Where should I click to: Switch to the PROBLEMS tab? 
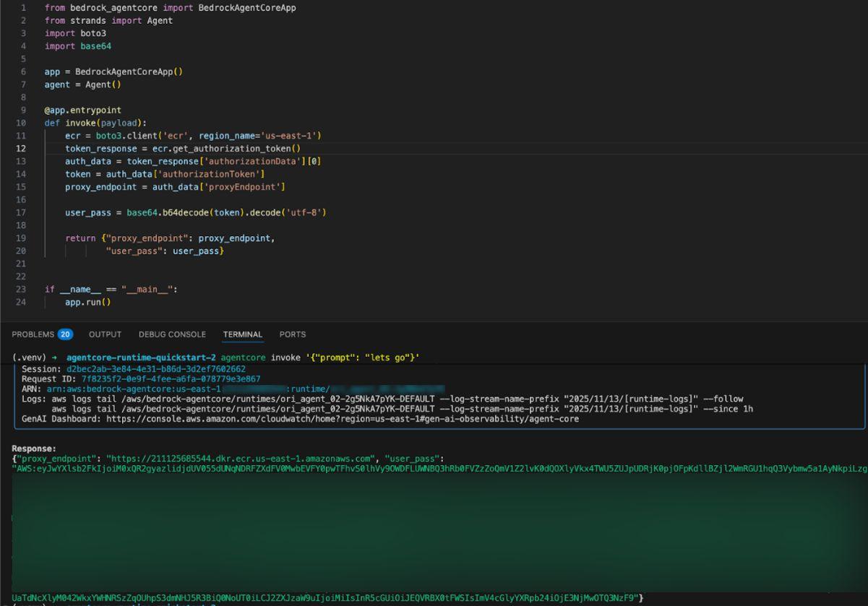pos(35,334)
